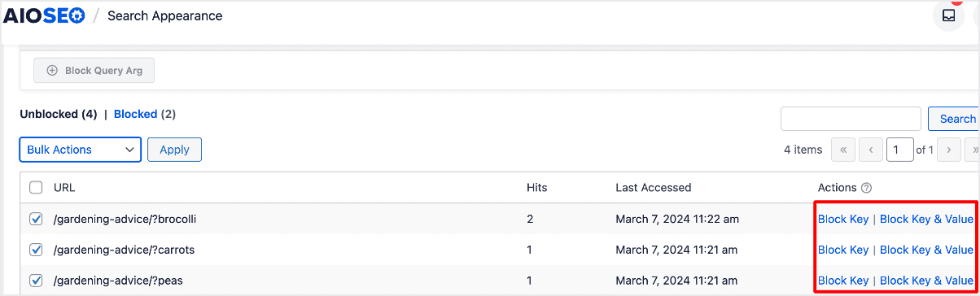The image size is (980, 296).
Task: Go to previous page pagination arrow
Action: click(871, 150)
